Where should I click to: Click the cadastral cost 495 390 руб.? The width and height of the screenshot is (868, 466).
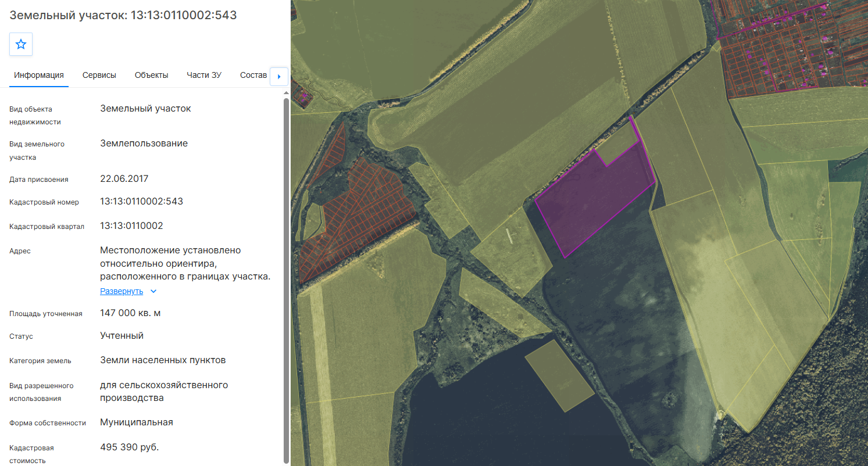[x=129, y=447]
